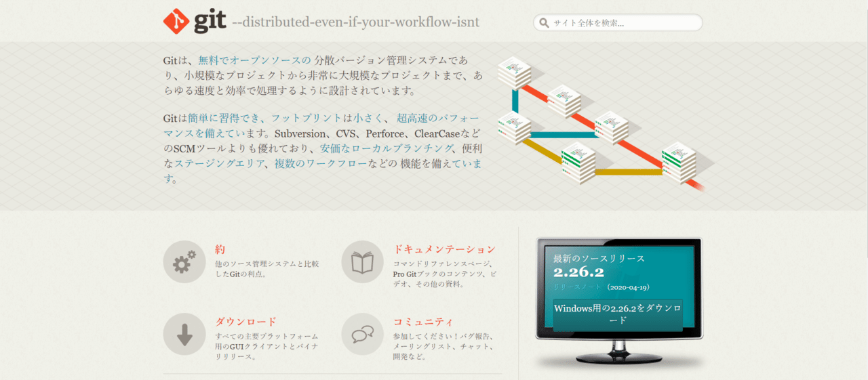Click the 2.26.2 version number text
The height and width of the screenshot is (380, 868).
pyautogui.click(x=578, y=273)
